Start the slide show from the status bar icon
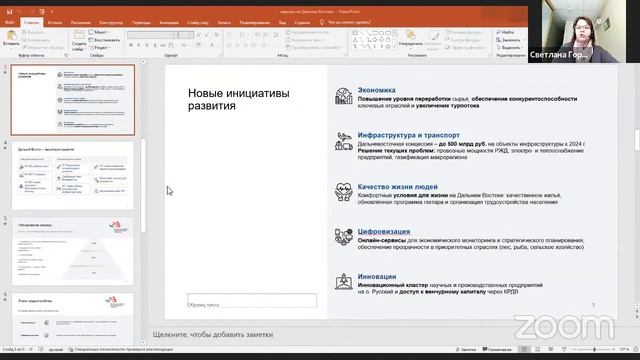640x360 pixels. tap(564, 349)
